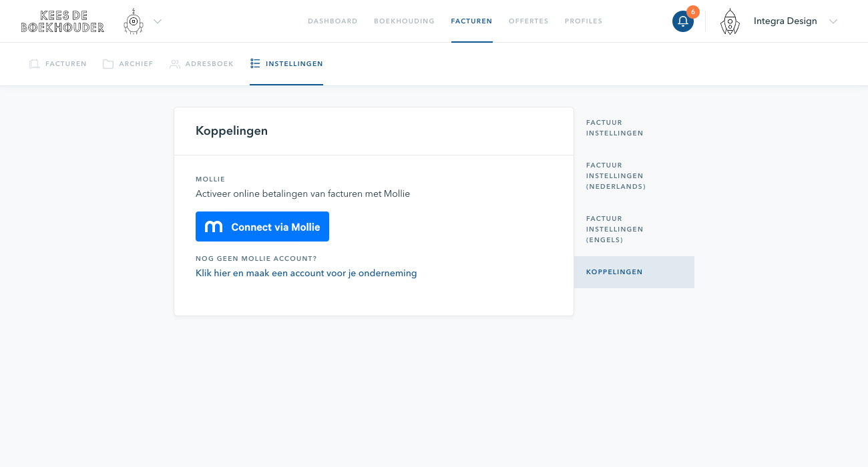This screenshot has height=467, width=868.
Task: Click the Kees de Boekhouder logo
Action: (63, 21)
